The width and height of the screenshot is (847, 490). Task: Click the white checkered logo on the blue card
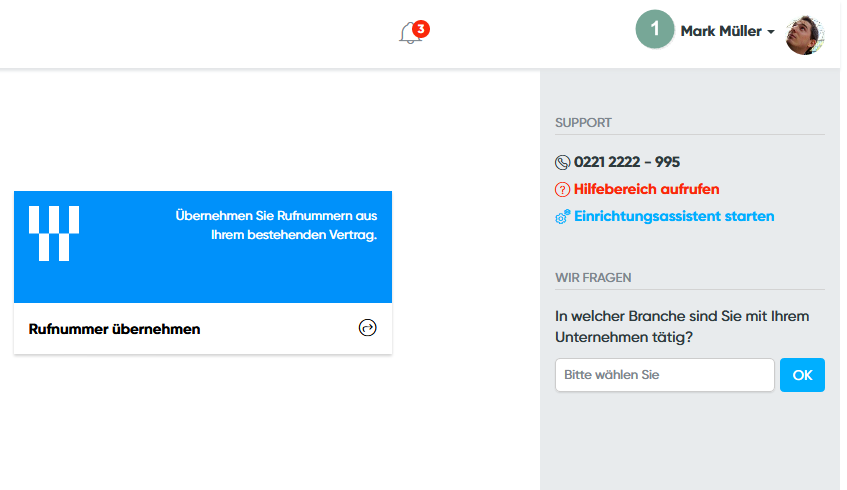[54, 233]
